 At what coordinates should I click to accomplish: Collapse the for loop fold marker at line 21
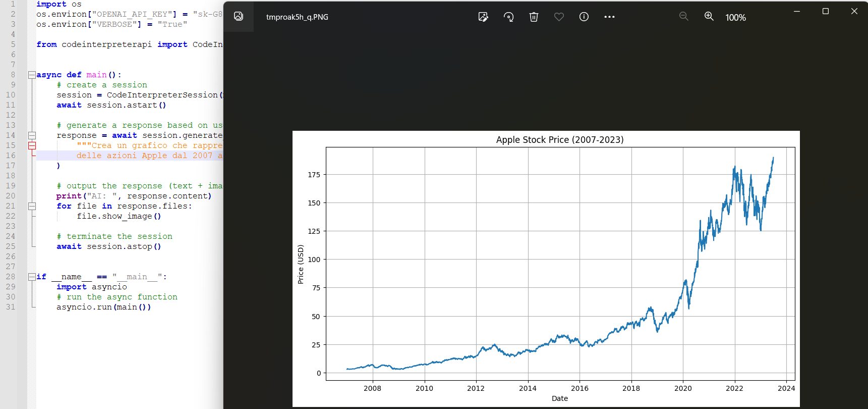tap(32, 206)
